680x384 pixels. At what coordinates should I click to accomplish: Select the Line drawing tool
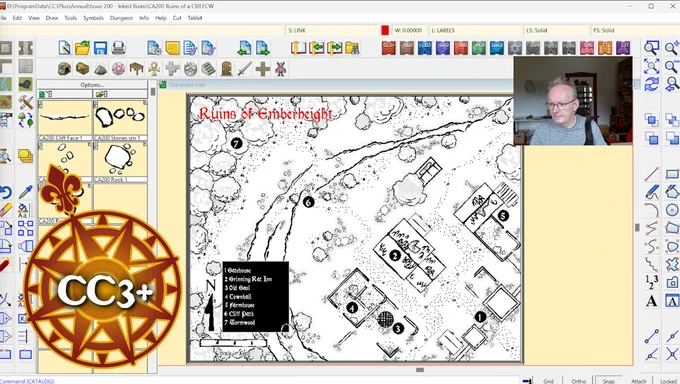[x=651, y=174]
